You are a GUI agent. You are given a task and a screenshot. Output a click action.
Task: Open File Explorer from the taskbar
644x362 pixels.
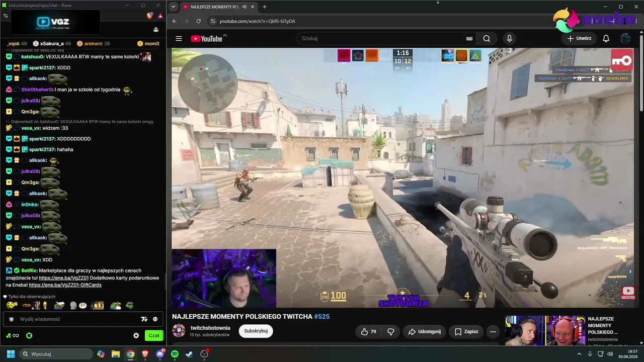coord(115,354)
